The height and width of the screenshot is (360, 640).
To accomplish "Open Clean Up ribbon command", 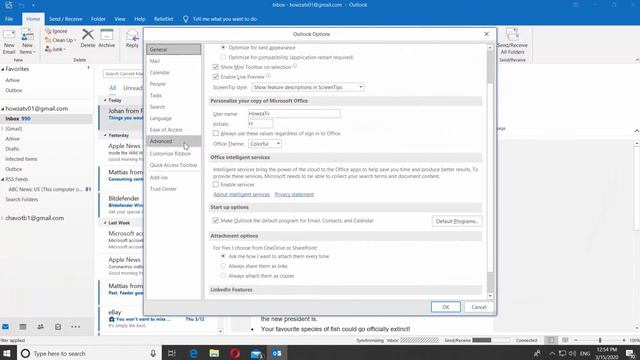I will [x=60, y=40].
